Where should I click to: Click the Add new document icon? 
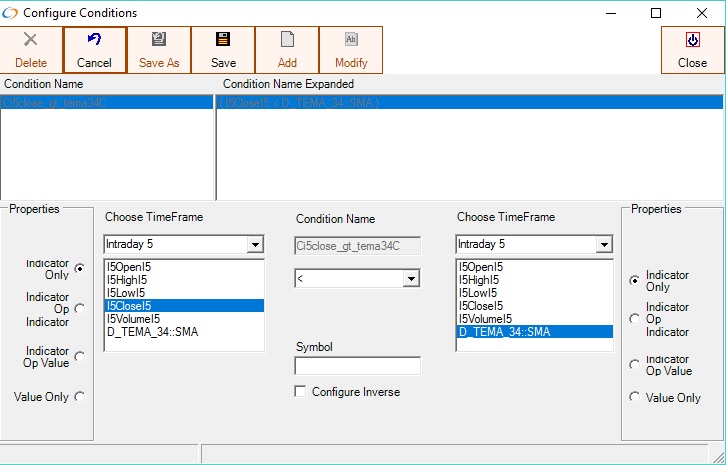[x=287, y=40]
